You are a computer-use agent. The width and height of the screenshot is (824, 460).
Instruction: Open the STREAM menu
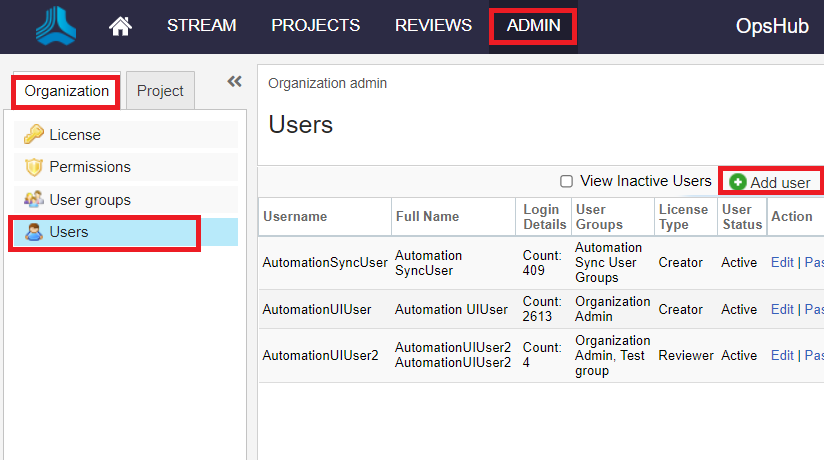201,26
